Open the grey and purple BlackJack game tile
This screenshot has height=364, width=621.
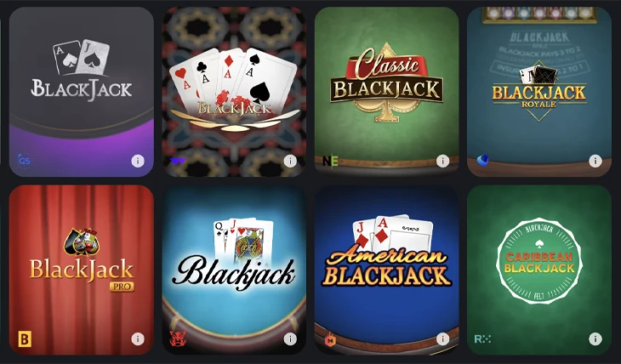(82, 92)
